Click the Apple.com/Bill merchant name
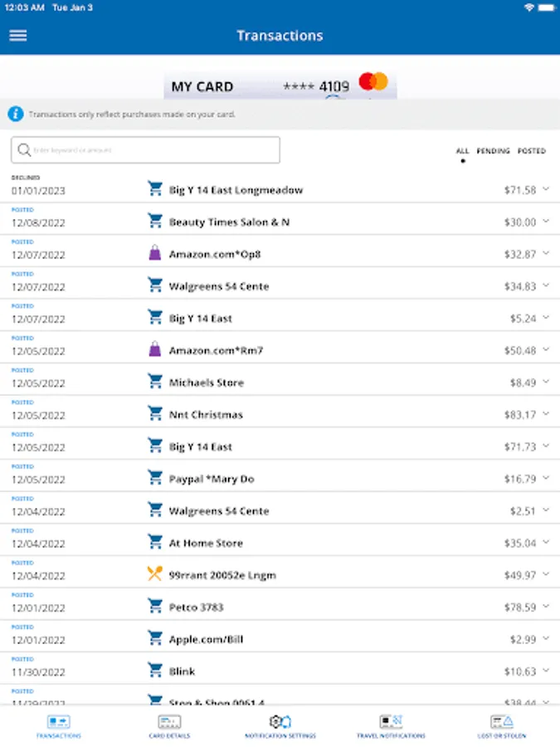The height and width of the screenshot is (747, 560). [x=206, y=640]
